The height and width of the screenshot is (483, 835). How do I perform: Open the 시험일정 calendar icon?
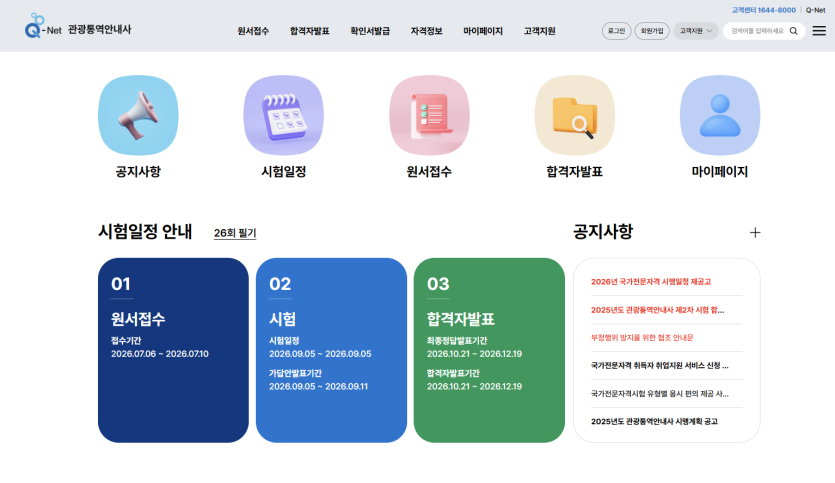tap(283, 115)
